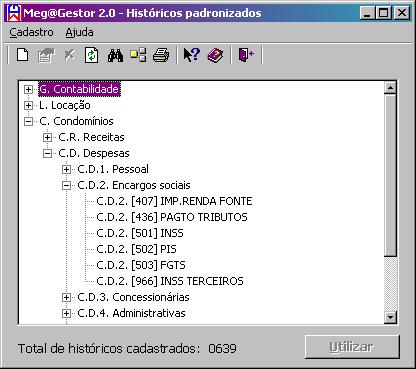Select the [501] INSS entry
The height and width of the screenshot is (369, 416).
pos(140,233)
